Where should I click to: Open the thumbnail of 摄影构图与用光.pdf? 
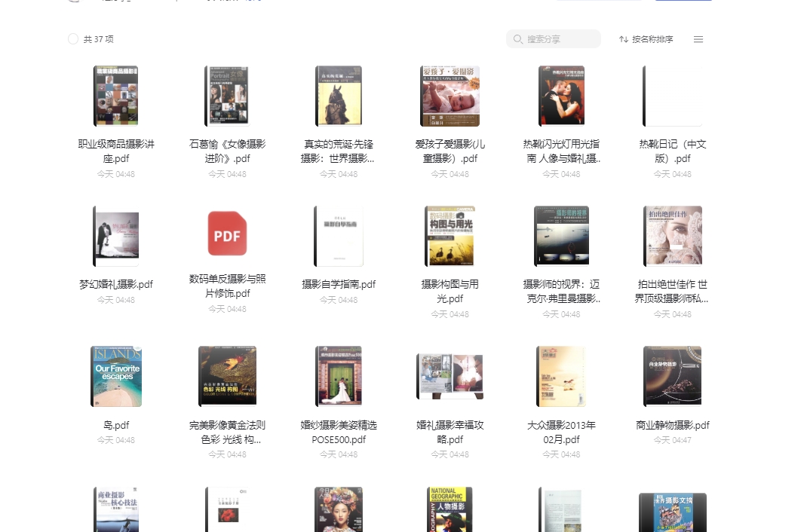click(x=450, y=236)
